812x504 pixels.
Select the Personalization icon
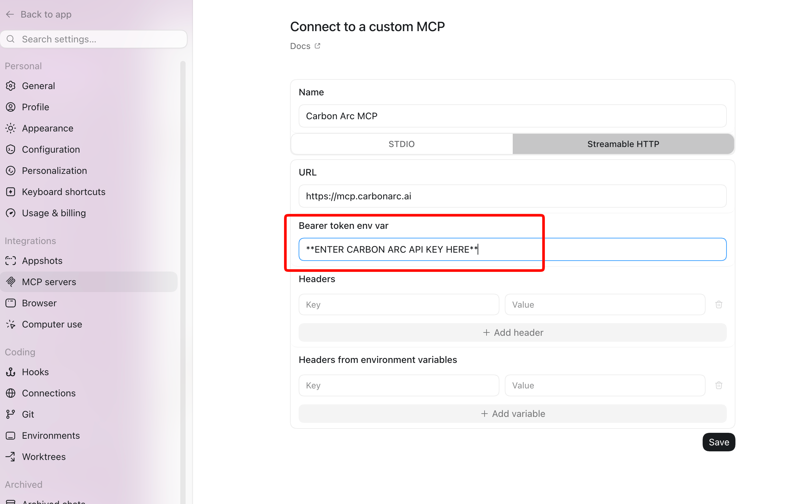point(11,171)
